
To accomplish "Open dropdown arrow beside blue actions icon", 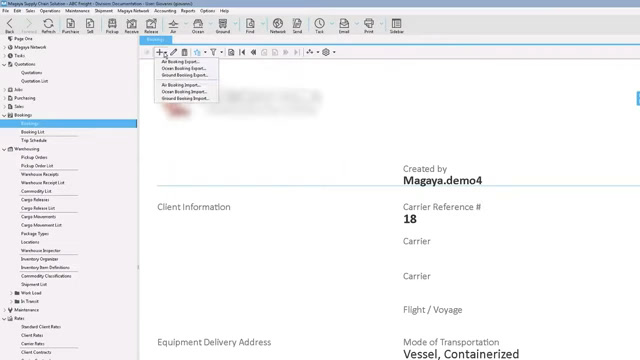I will tap(205, 52).
